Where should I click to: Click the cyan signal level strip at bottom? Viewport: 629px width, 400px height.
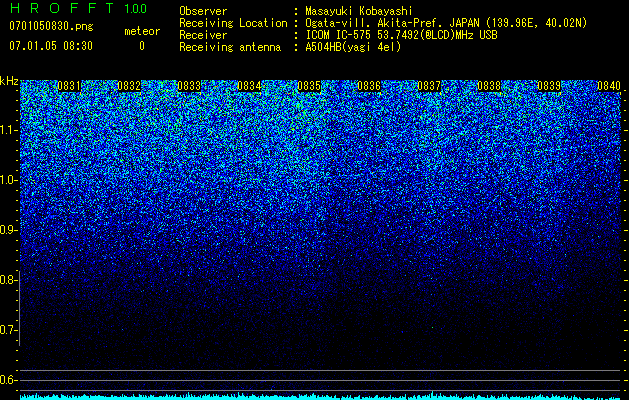tap(320, 396)
